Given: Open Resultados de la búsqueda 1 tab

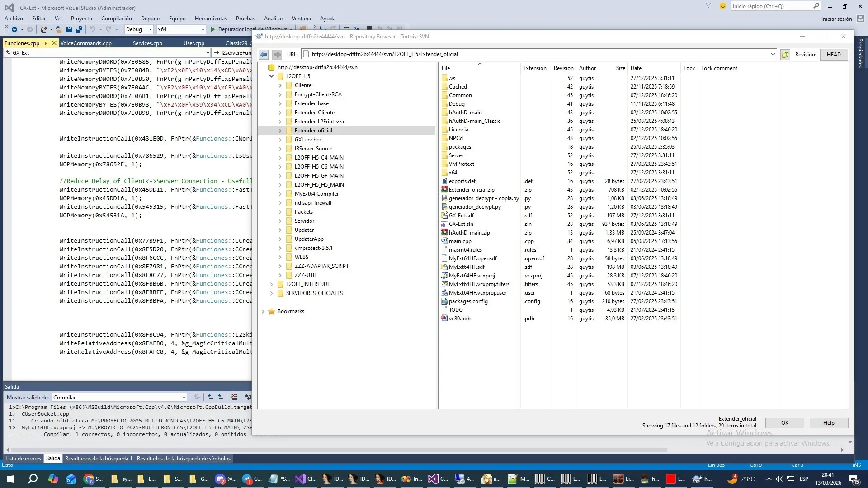Looking at the screenshot, I should tap(99, 459).
